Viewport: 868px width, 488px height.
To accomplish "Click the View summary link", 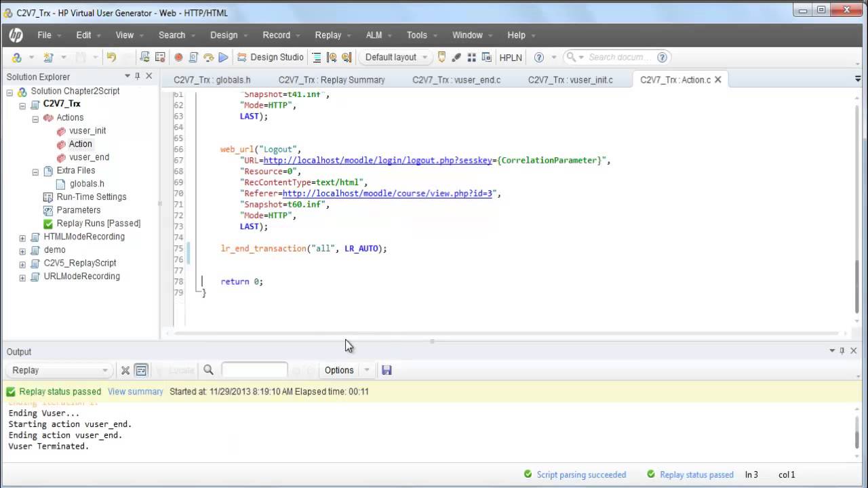I will [x=135, y=392].
